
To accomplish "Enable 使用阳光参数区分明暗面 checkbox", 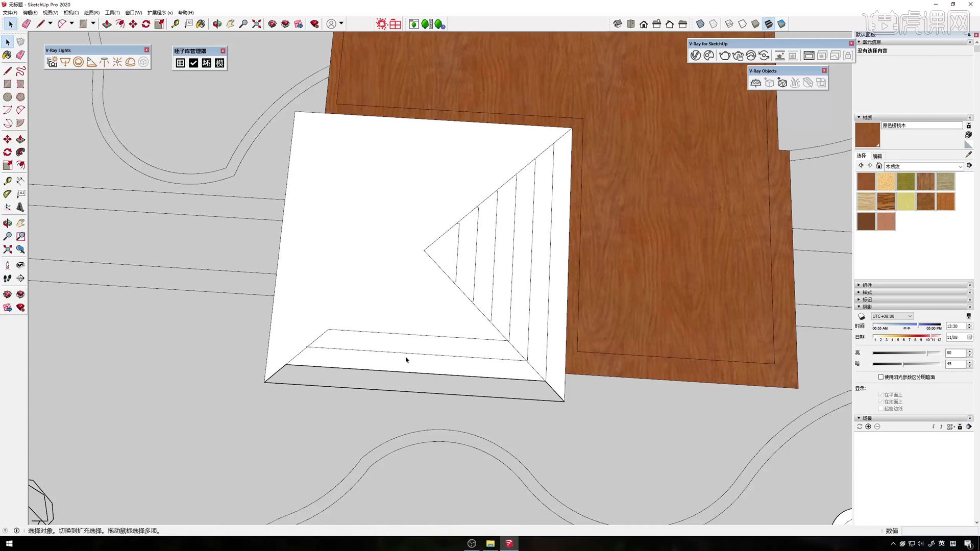I will click(x=881, y=377).
